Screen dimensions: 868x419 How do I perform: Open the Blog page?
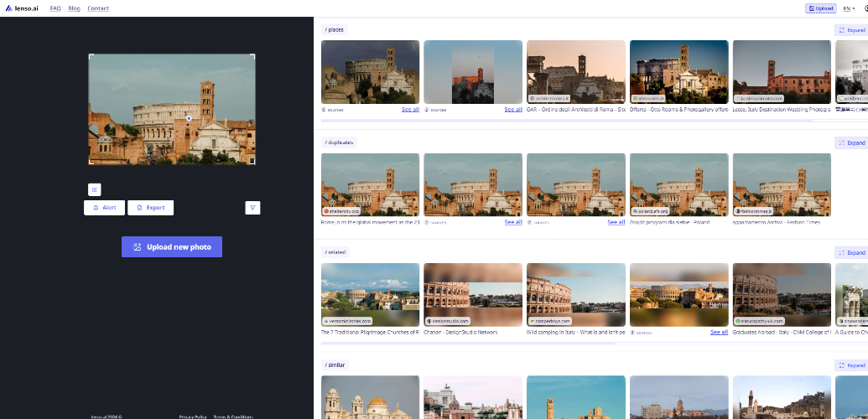[x=74, y=8]
